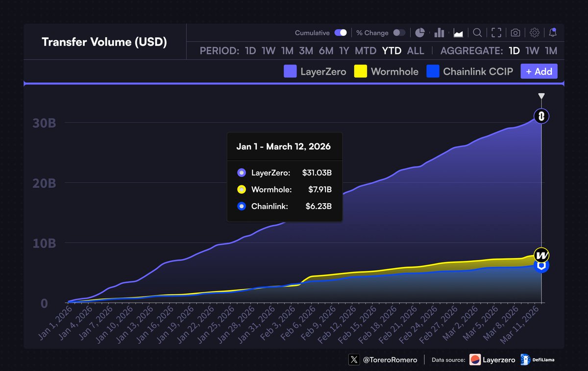Image resolution: width=588 pixels, height=371 pixels.
Task: Click the 10B y-axis label
Action: (45, 243)
